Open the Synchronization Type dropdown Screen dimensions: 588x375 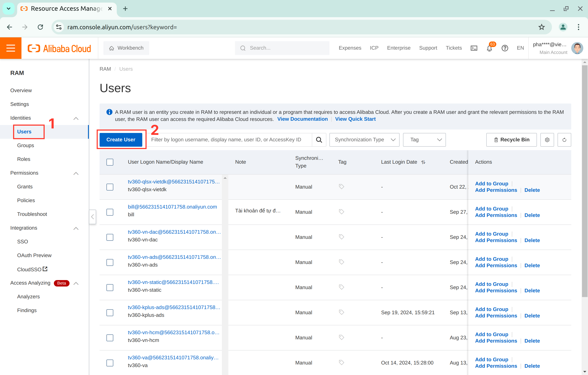[364, 140]
